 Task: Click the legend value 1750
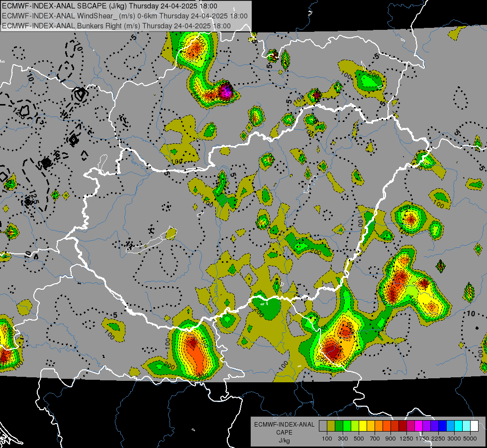point(422,439)
